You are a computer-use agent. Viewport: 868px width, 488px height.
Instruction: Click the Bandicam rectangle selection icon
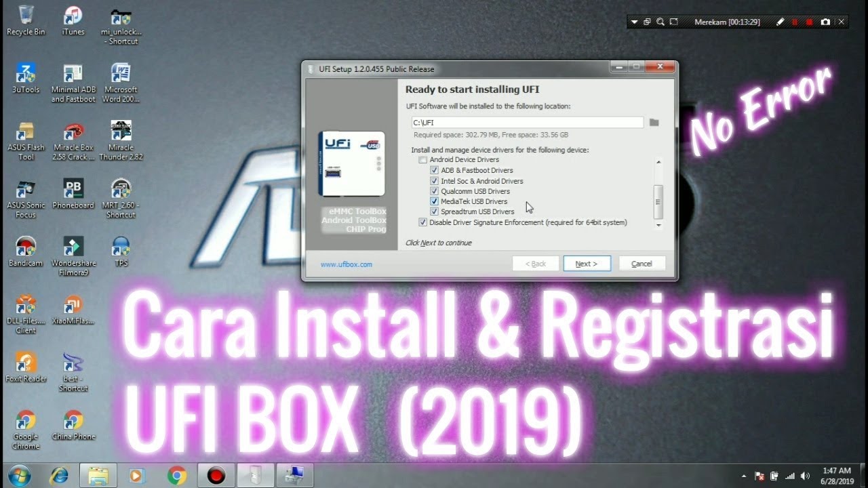[x=673, y=22]
